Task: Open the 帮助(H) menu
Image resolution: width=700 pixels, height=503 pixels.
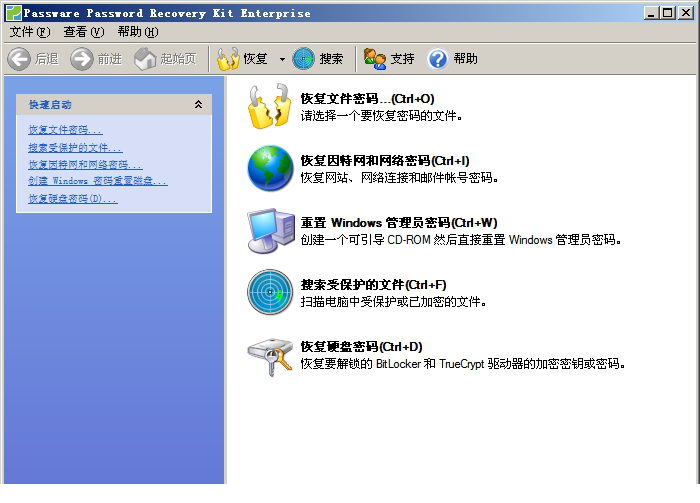Action: point(138,32)
